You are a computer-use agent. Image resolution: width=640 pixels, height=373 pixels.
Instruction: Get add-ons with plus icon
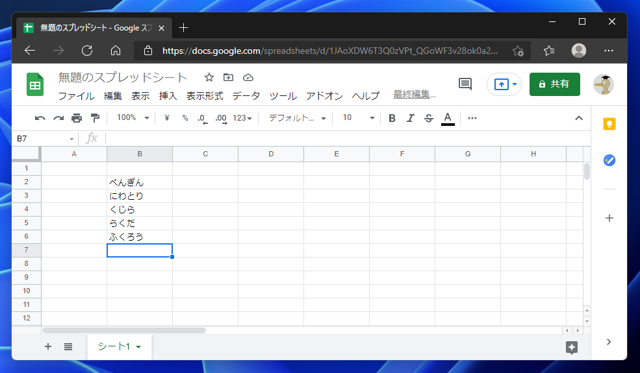point(609,218)
